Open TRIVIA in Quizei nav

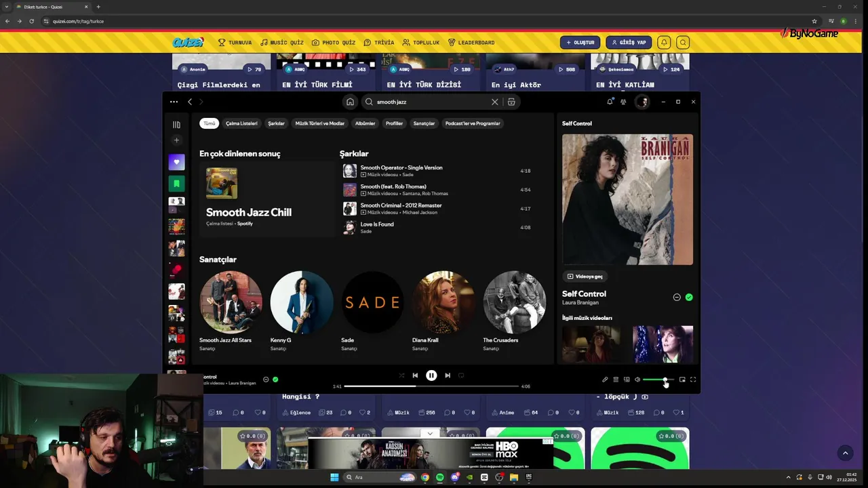click(378, 43)
